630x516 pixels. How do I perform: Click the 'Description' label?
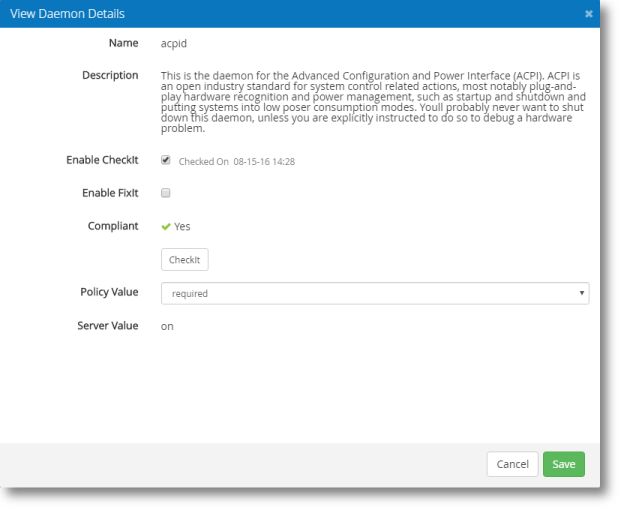[x=110, y=75]
